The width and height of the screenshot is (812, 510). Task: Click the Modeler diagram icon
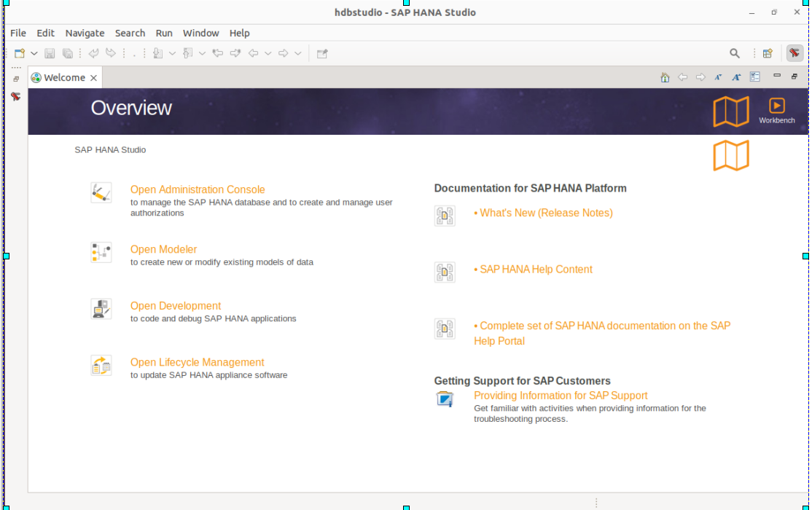(101, 253)
